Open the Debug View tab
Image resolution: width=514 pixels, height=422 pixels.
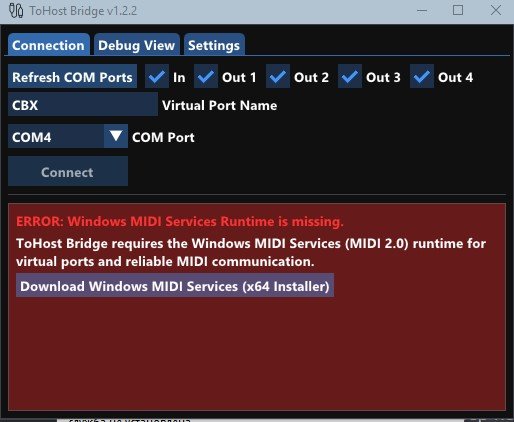(137, 45)
